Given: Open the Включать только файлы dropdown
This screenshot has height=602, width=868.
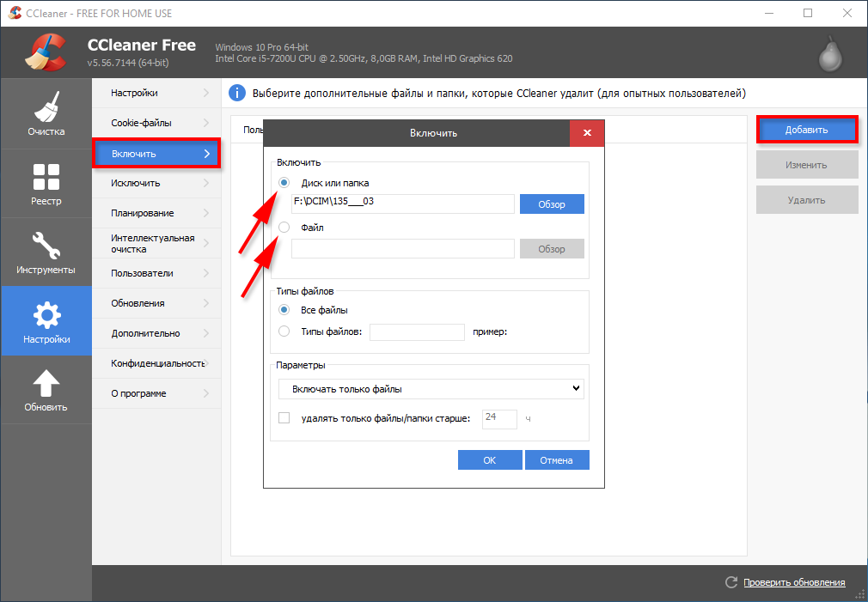Looking at the screenshot, I should click(431, 389).
